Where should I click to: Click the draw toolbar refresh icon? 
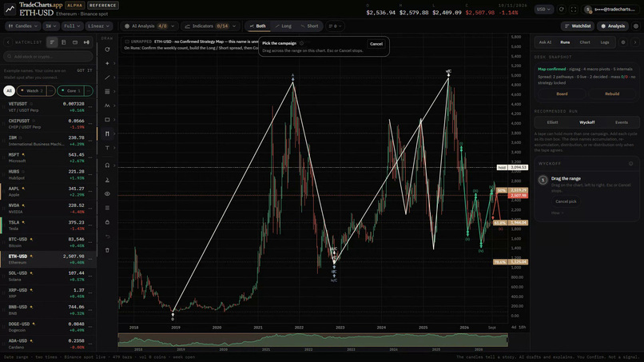107,50
